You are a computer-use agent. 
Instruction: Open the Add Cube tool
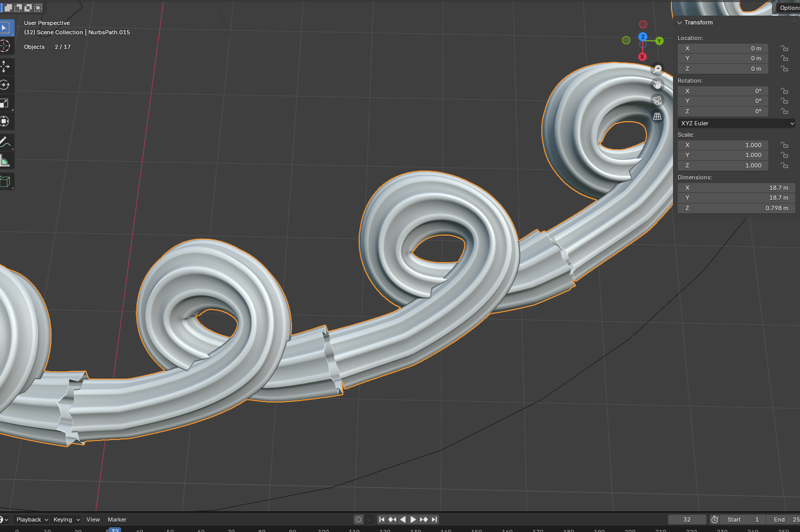(5, 181)
